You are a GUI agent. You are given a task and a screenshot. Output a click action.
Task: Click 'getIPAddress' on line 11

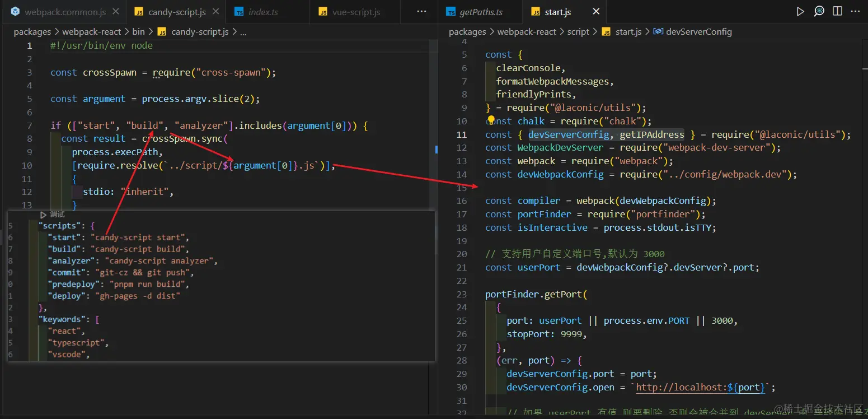click(x=652, y=134)
